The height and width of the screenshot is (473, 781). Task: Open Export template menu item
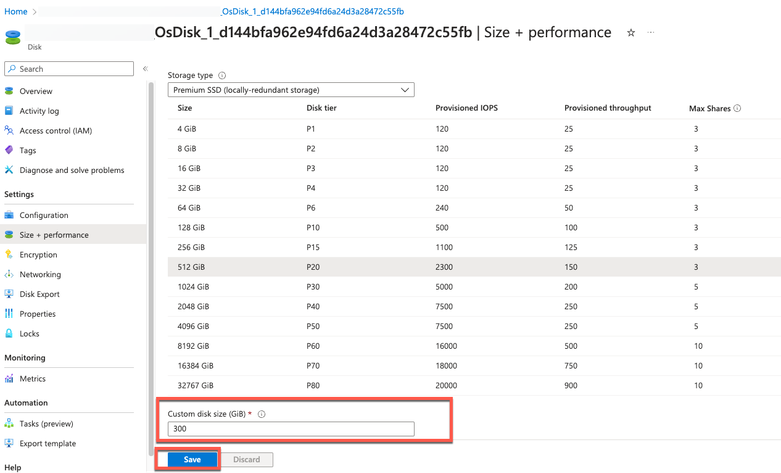coord(48,443)
